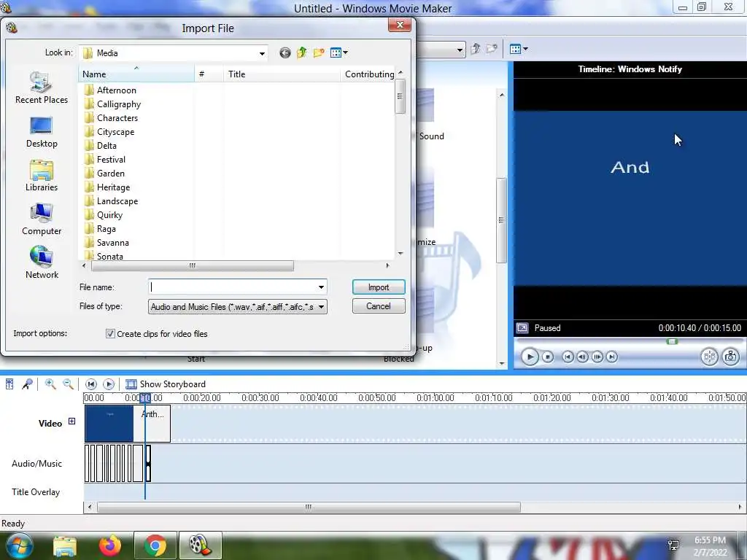Open the Look in folder dropdown
The width and height of the screenshot is (747, 560).
tap(262, 53)
